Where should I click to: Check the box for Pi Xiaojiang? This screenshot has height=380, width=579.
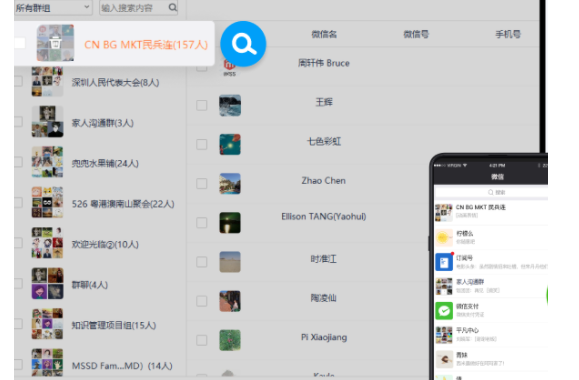tap(202, 340)
